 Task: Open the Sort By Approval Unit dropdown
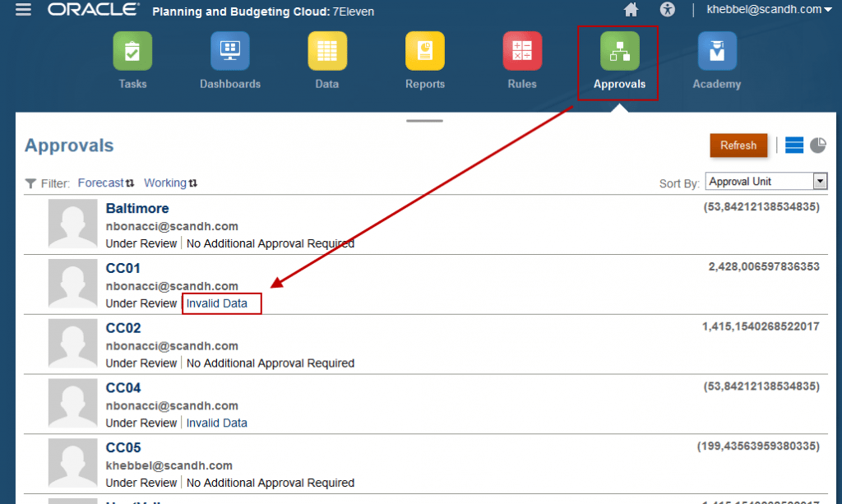766,182
